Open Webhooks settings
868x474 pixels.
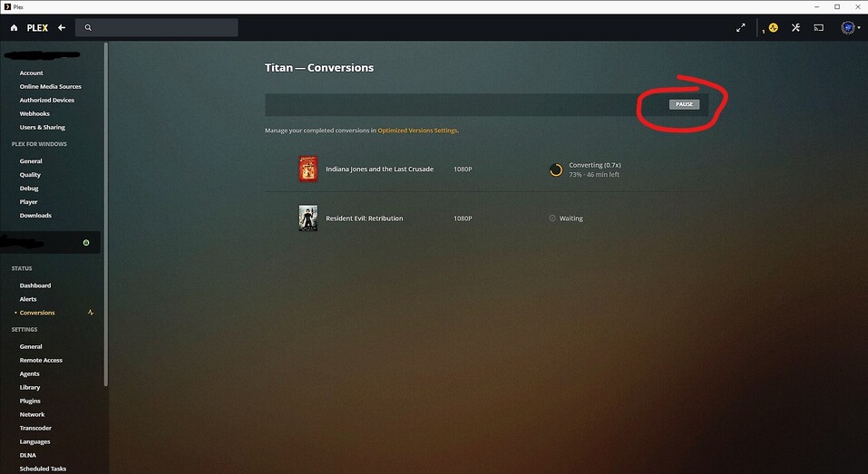(x=34, y=114)
